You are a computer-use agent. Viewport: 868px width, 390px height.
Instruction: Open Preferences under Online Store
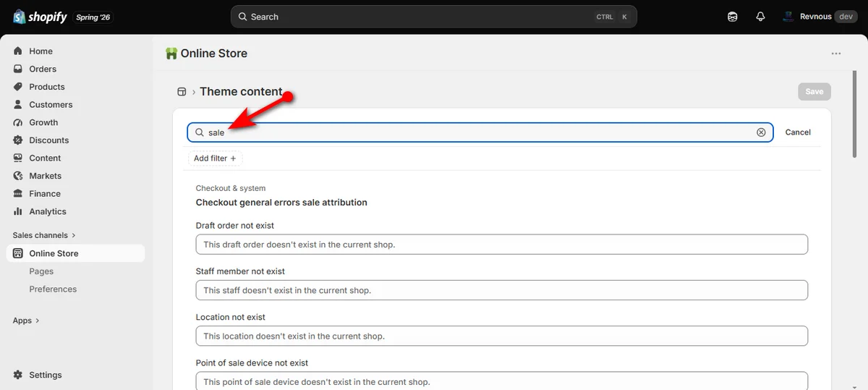coord(53,289)
